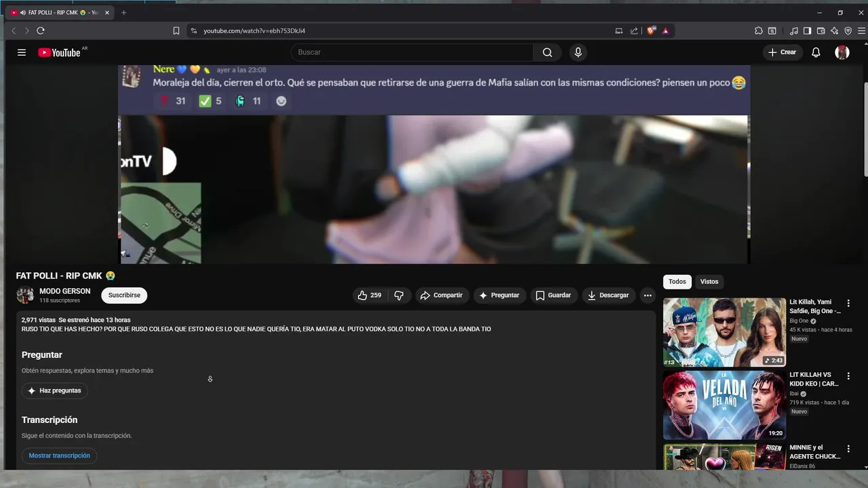Image resolution: width=868 pixels, height=488 pixels.
Task: Click Lit Killah, Yami Safdie video title
Action: click(815, 306)
